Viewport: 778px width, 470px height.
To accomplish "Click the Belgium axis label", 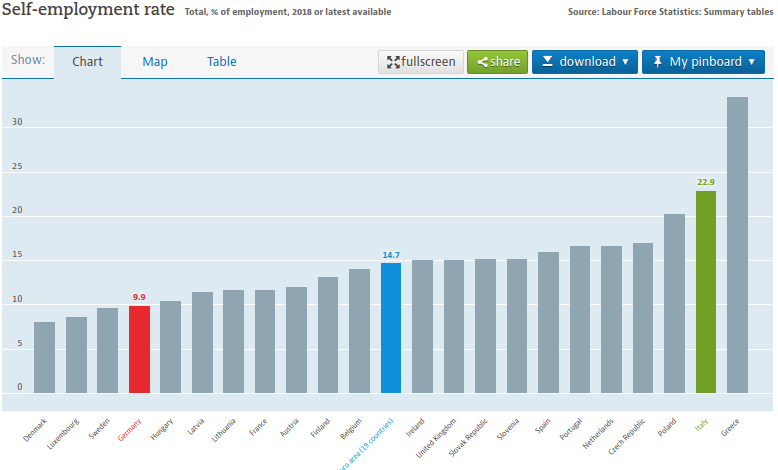I will coord(351,429).
